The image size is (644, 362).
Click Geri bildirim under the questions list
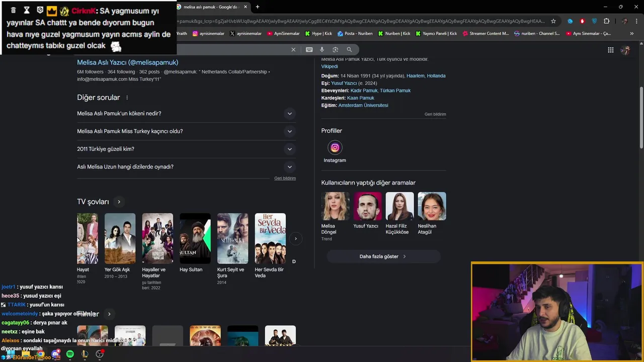click(285, 178)
